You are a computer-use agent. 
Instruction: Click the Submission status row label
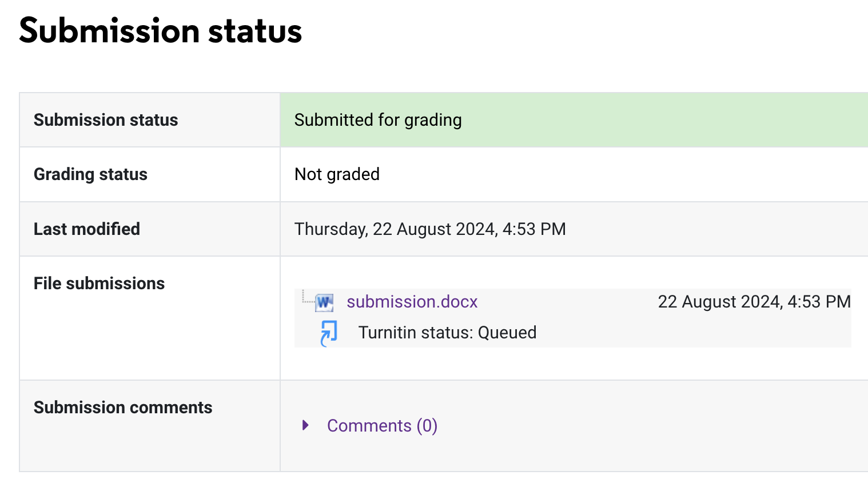click(106, 120)
